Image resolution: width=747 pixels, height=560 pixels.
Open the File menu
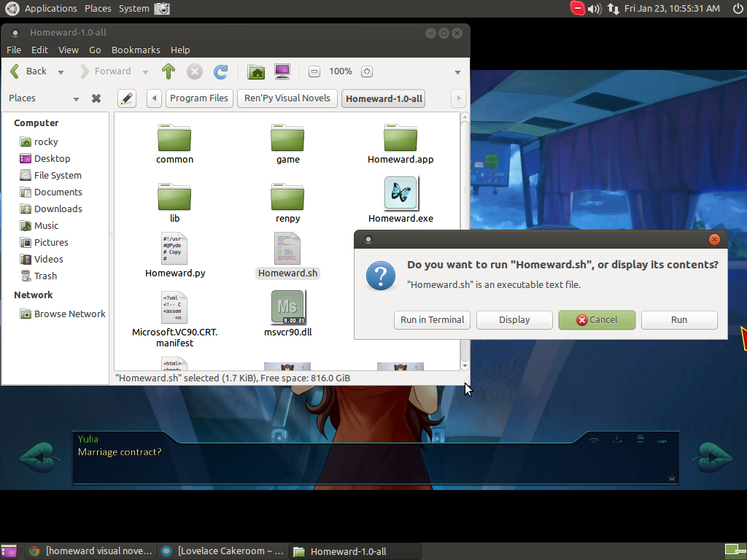pos(13,50)
